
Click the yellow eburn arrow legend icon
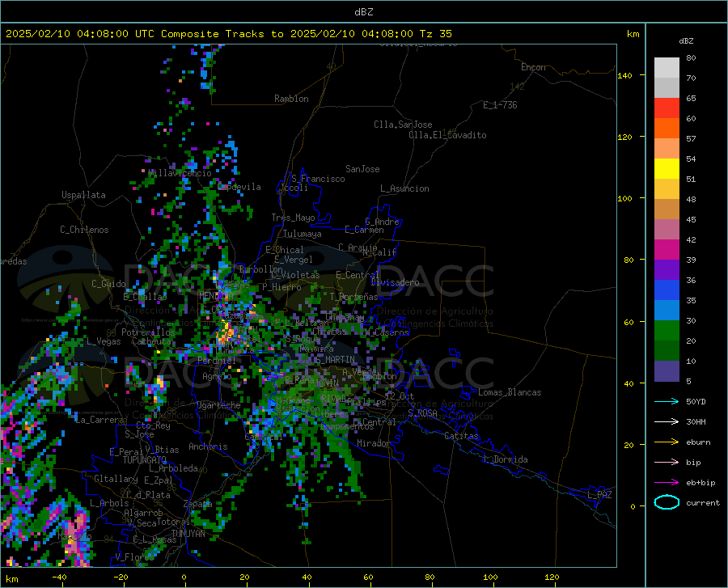(667, 442)
